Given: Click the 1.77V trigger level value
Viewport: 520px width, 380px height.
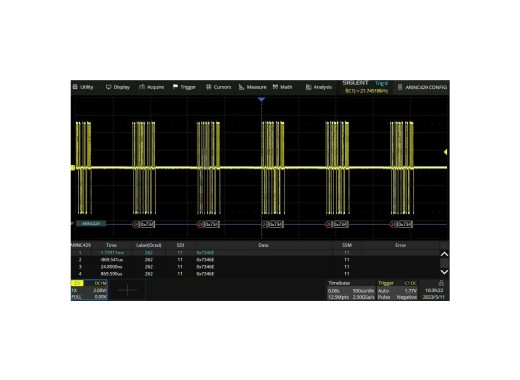Looking at the screenshot, I should [410, 291].
